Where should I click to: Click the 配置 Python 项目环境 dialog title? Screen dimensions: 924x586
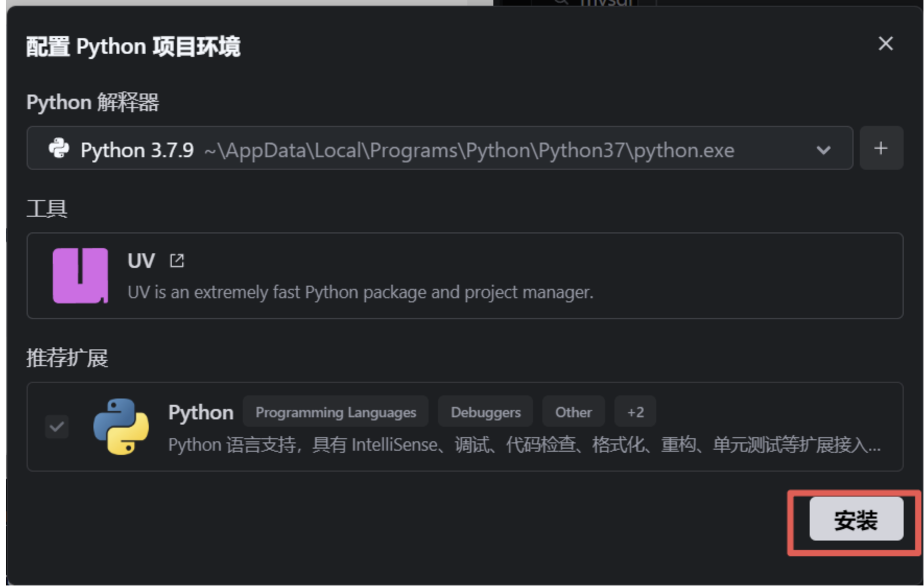(133, 47)
